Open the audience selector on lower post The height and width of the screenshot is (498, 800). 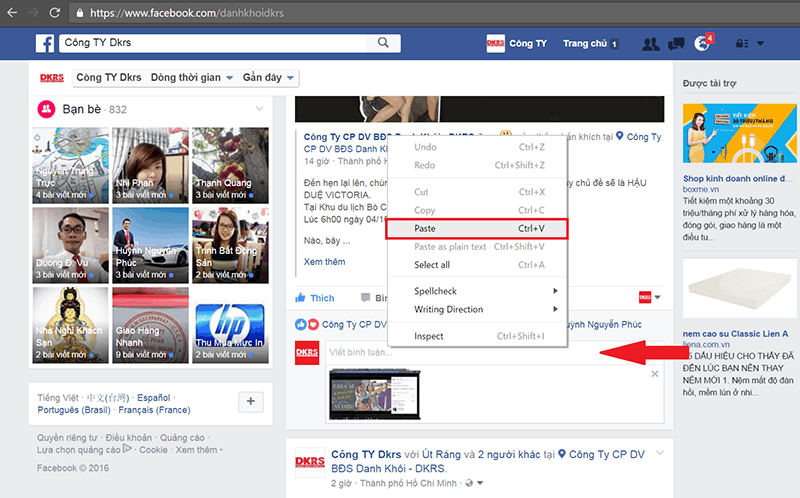(473, 483)
